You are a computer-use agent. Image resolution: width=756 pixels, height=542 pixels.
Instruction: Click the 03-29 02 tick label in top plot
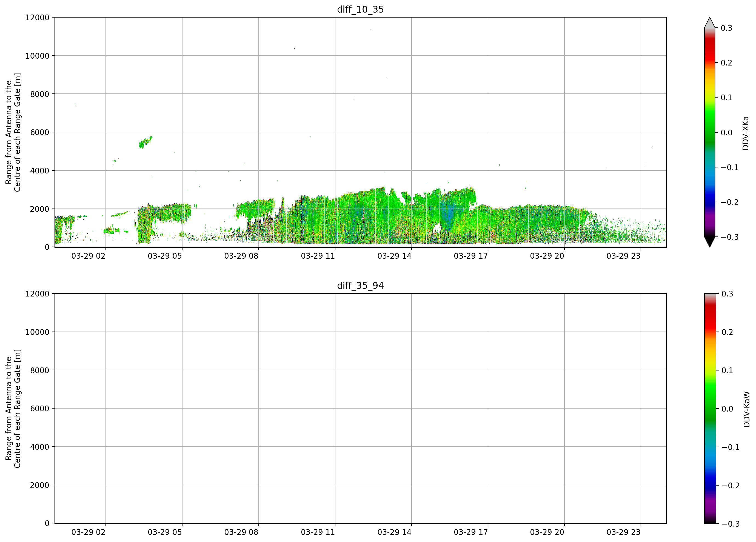(88, 256)
